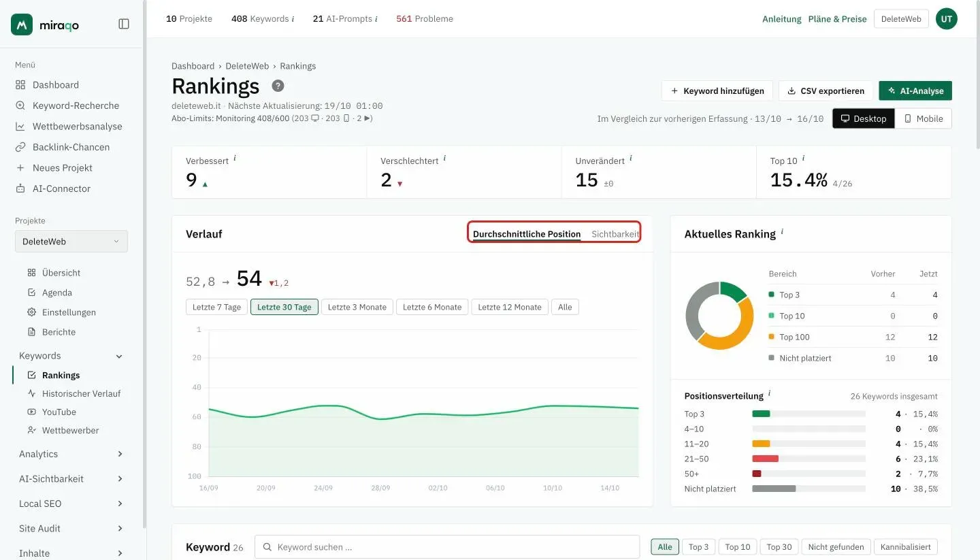Filter keywords by Top 3
The height and width of the screenshot is (560, 980).
(x=698, y=547)
